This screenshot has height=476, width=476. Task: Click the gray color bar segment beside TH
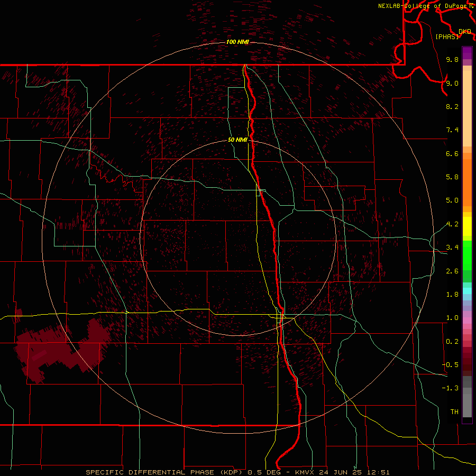pos(467,406)
